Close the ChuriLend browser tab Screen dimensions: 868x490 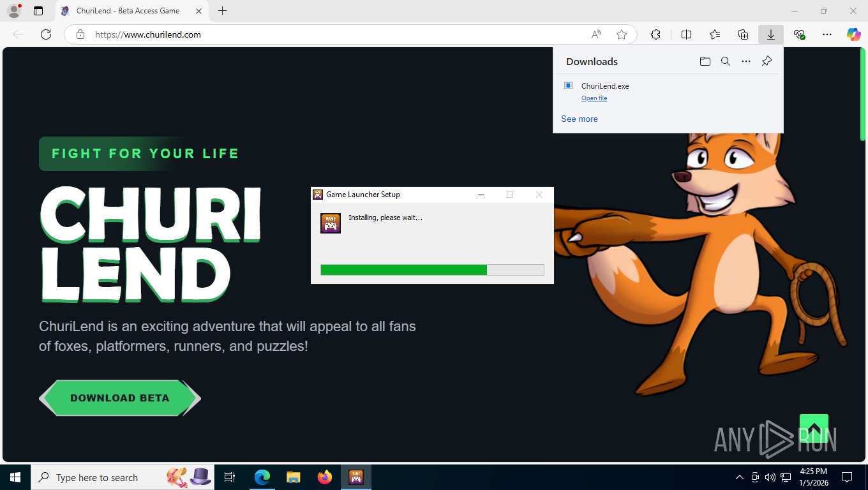point(198,11)
